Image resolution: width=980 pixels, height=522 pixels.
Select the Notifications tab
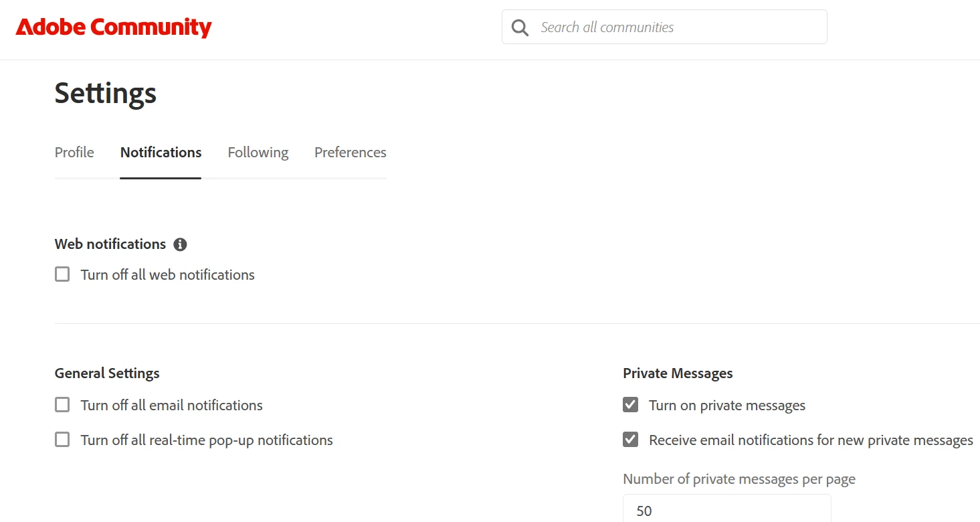pos(161,153)
